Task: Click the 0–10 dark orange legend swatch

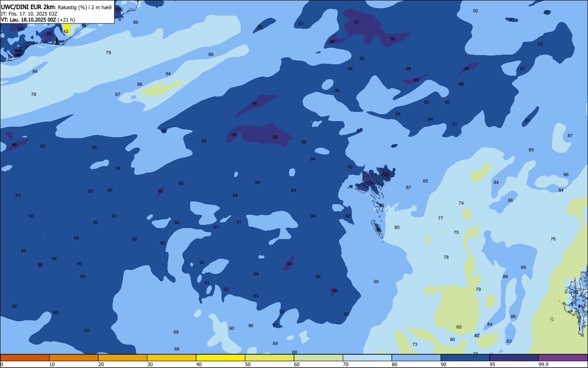Action: [x=25, y=357]
